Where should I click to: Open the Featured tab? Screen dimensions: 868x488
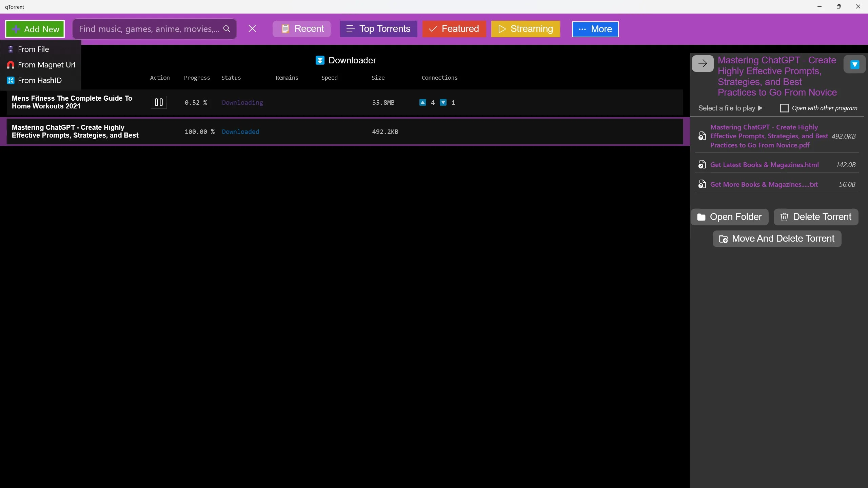pos(454,29)
